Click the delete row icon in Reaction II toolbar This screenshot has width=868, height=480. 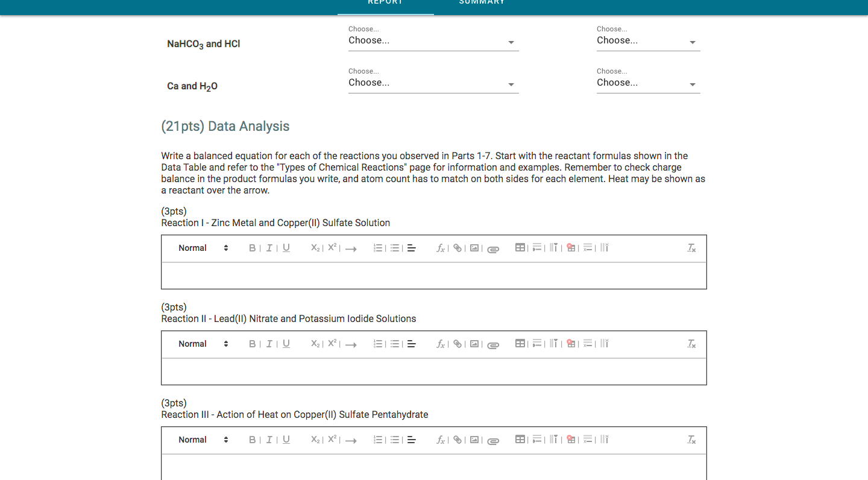pos(588,344)
